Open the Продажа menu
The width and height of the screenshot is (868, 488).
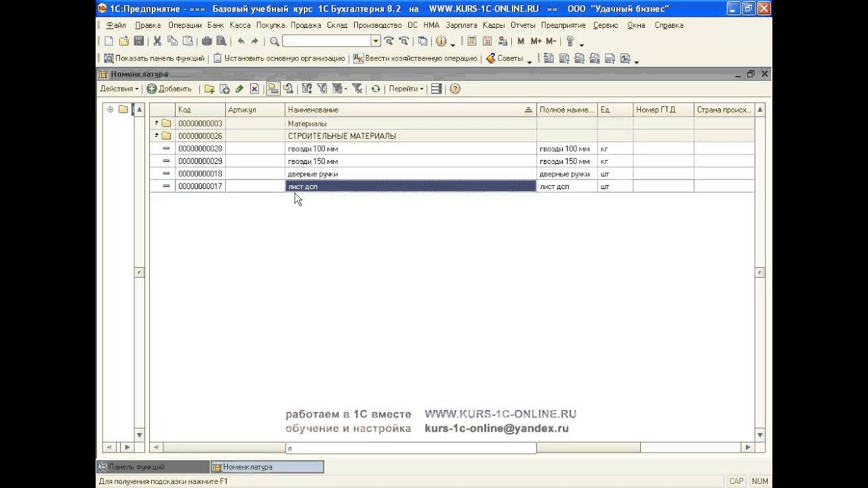click(306, 25)
